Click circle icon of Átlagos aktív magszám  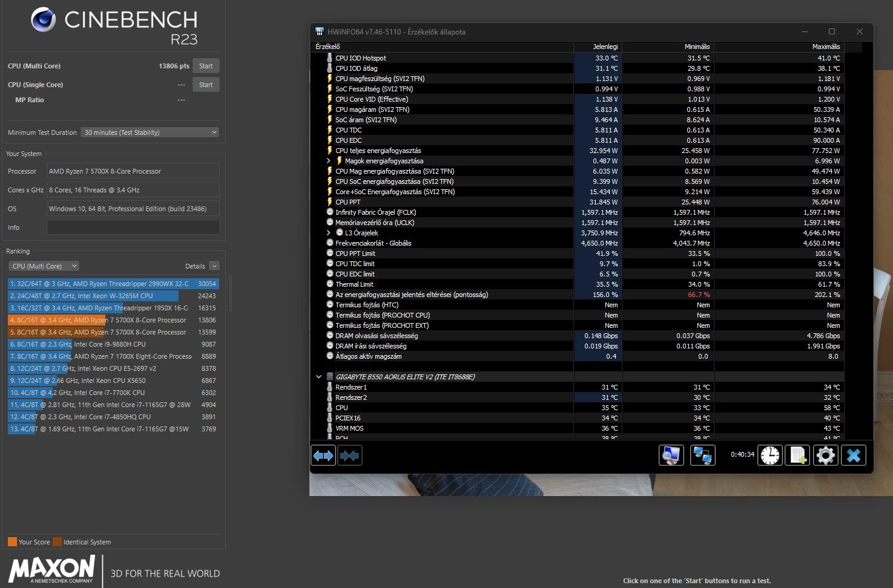(330, 356)
